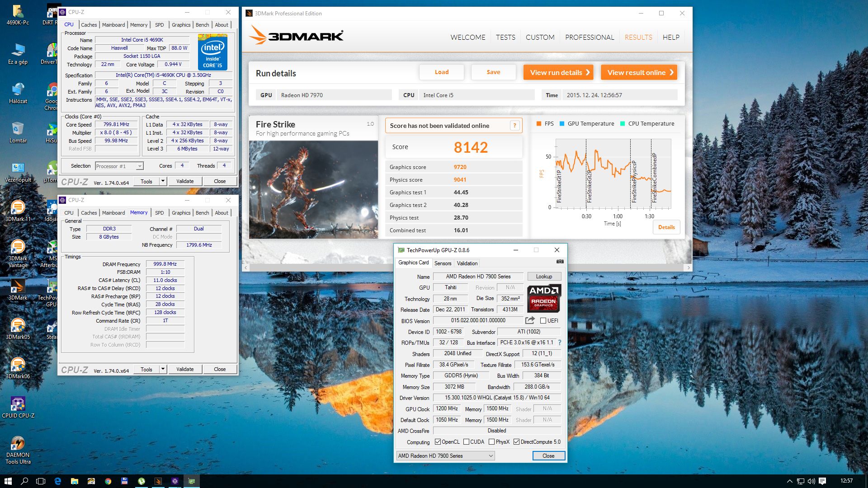This screenshot has height=488, width=868.
Task: Click the Lookup button in GPU-Z
Action: tap(544, 277)
